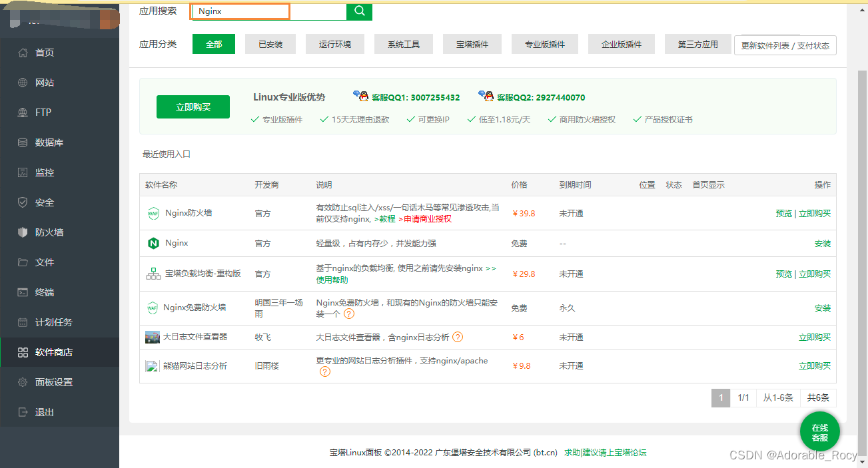Click 预览 for Nginx防火墙
The width and height of the screenshot is (868, 468).
tap(784, 214)
